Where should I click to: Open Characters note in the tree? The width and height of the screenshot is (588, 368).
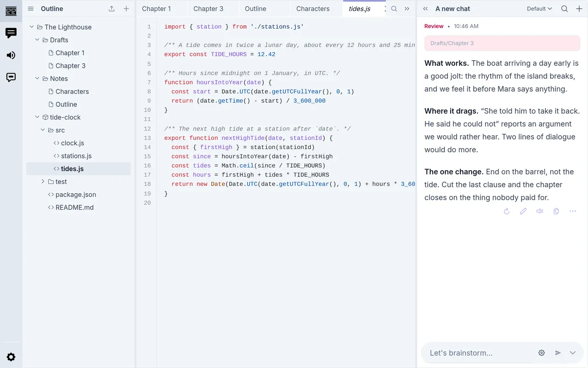pyautogui.click(x=79, y=92)
